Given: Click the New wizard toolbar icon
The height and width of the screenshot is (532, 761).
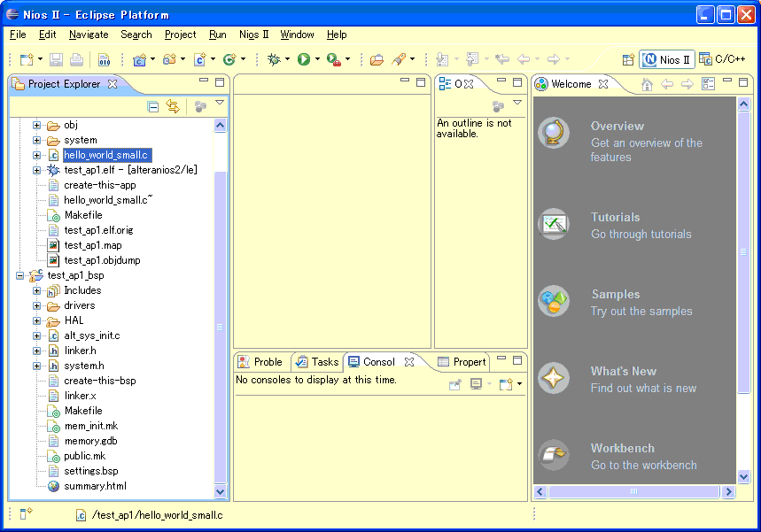Looking at the screenshot, I should (x=27, y=59).
